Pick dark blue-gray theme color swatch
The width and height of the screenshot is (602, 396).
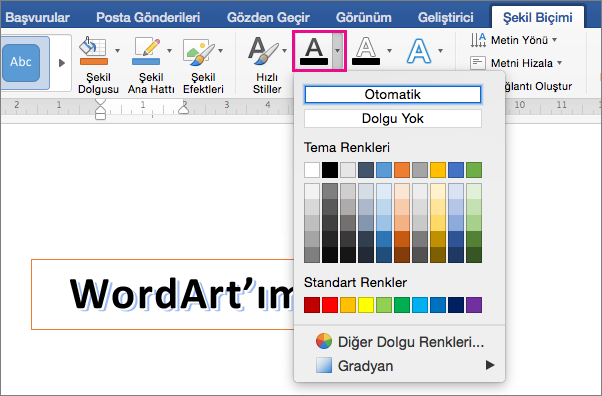(x=366, y=170)
